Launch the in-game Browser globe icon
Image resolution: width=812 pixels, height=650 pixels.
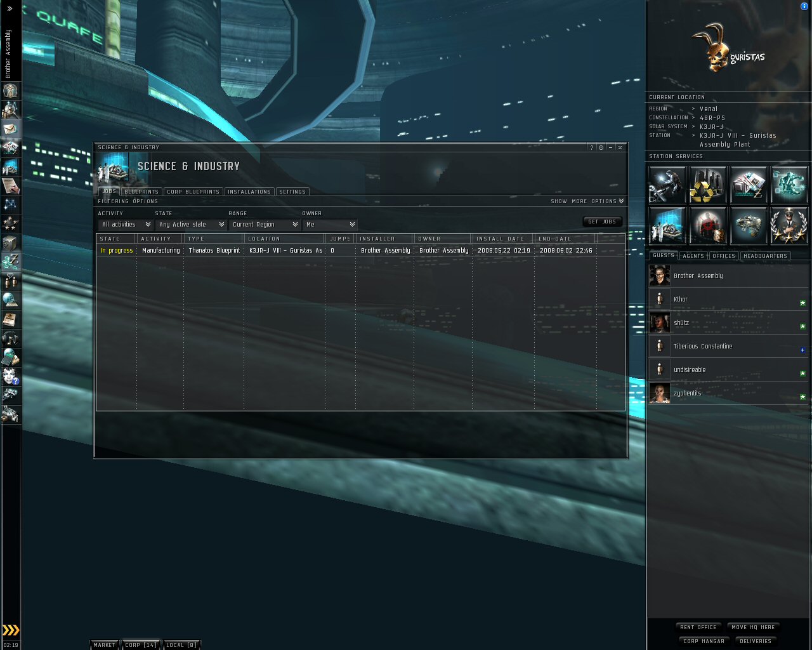click(x=11, y=300)
